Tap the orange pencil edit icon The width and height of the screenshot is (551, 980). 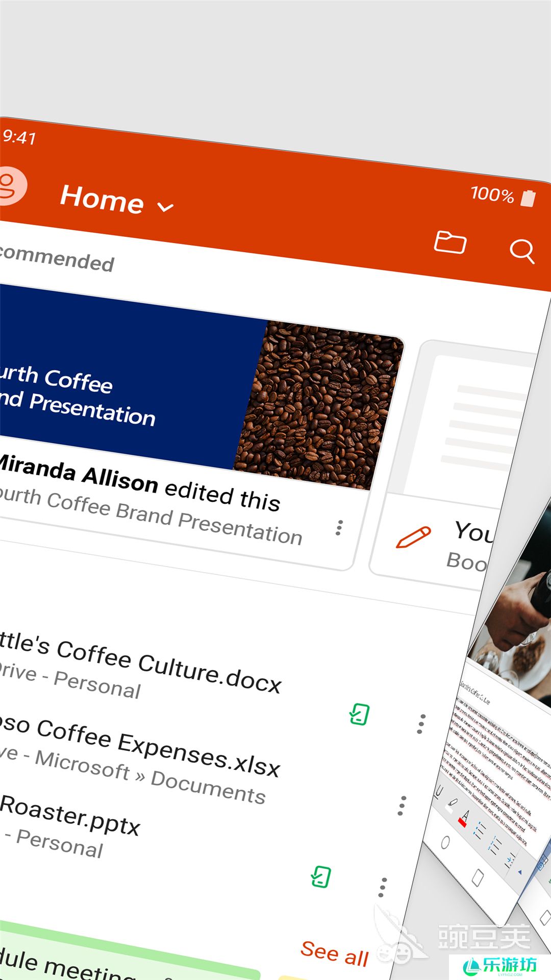tap(413, 537)
